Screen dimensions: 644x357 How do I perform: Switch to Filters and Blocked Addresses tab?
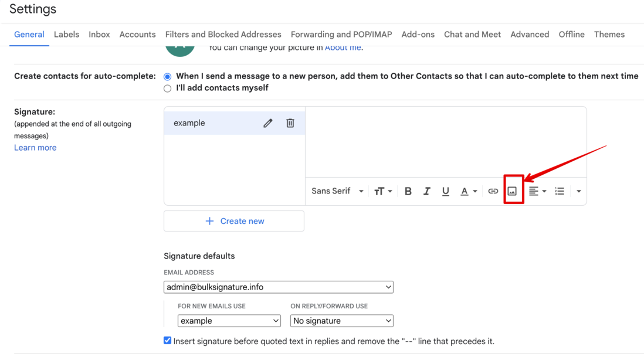pyautogui.click(x=223, y=35)
